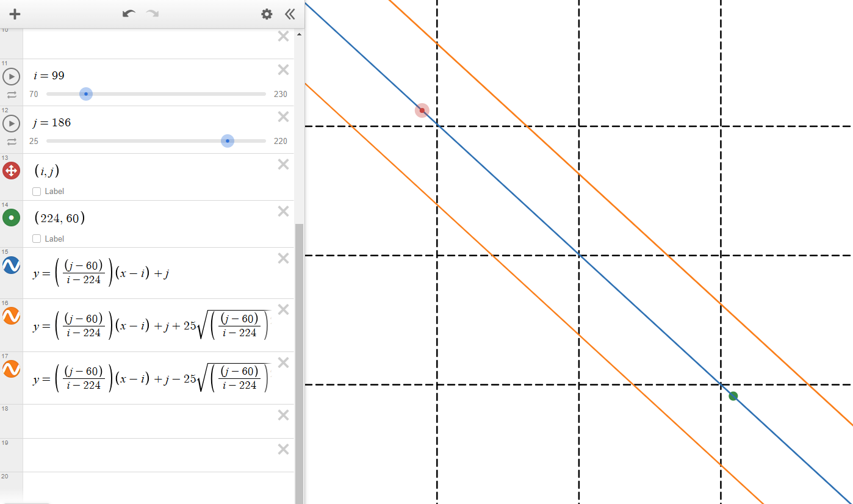Hide the blue line in expression 15
The height and width of the screenshot is (504, 853).
click(x=11, y=265)
